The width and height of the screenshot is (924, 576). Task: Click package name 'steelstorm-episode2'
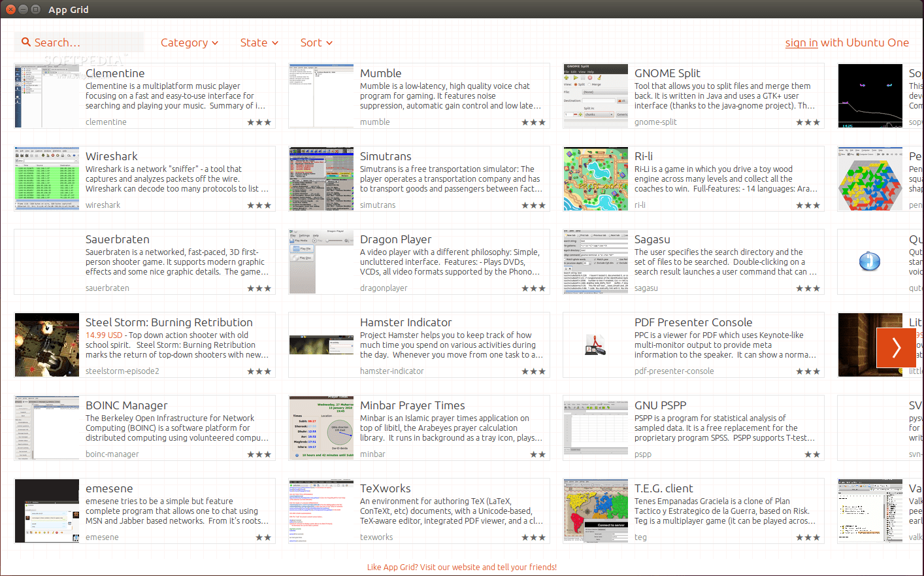(122, 371)
